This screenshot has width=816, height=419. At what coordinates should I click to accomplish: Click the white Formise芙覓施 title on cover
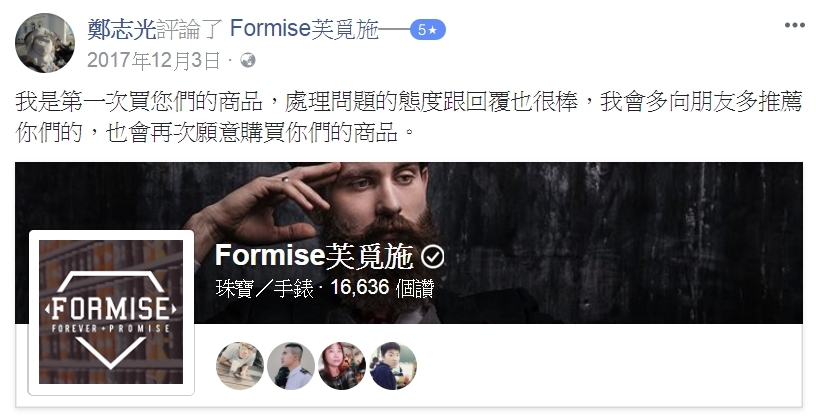(314, 256)
